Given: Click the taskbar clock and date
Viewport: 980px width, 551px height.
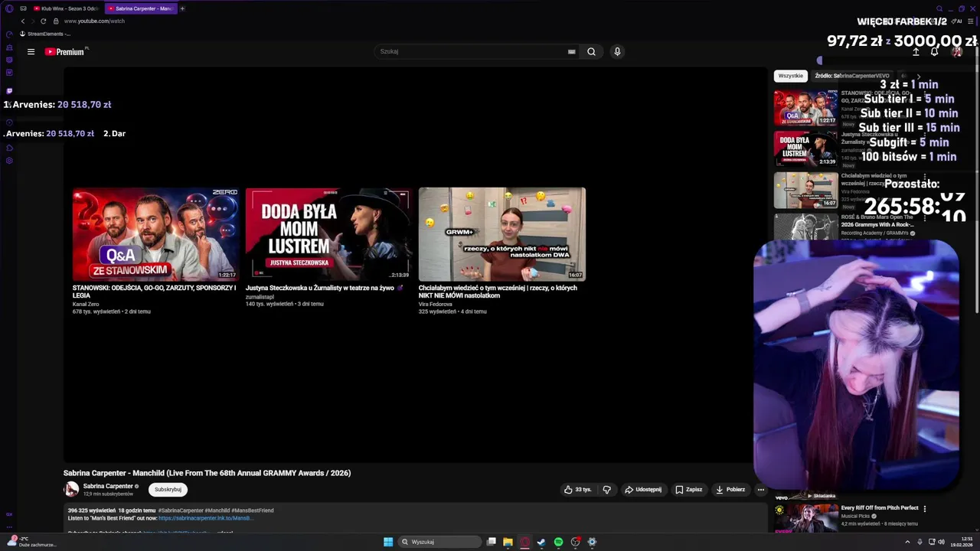Looking at the screenshot, I should coord(962,542).
